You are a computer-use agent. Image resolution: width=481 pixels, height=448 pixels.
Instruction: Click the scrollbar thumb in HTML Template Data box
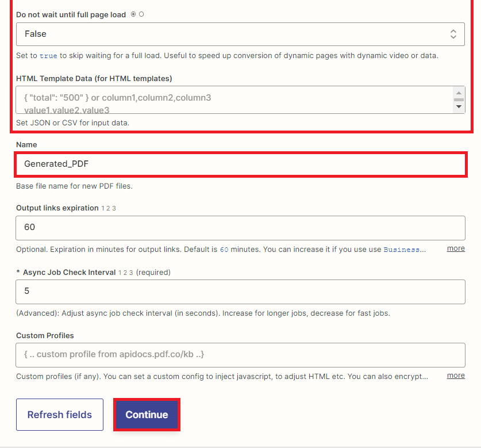459,99
